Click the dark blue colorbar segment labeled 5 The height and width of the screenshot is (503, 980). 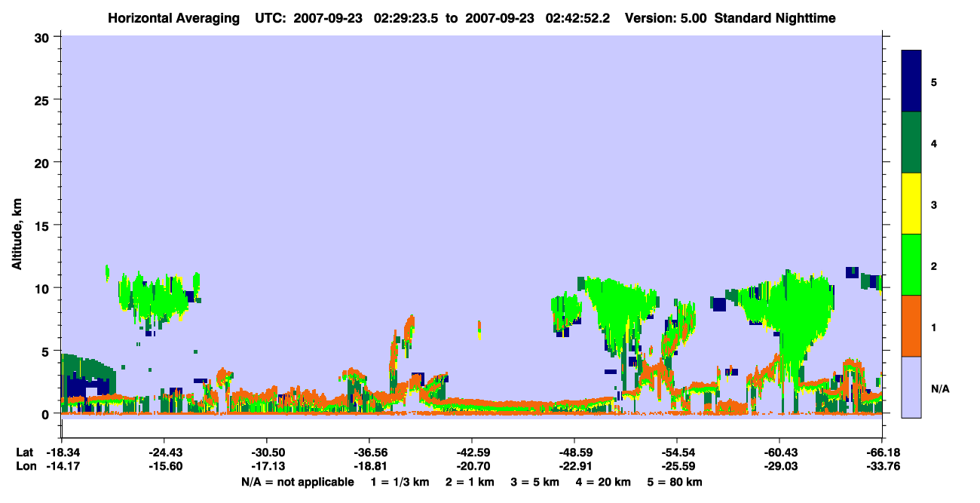pos(911,81)
